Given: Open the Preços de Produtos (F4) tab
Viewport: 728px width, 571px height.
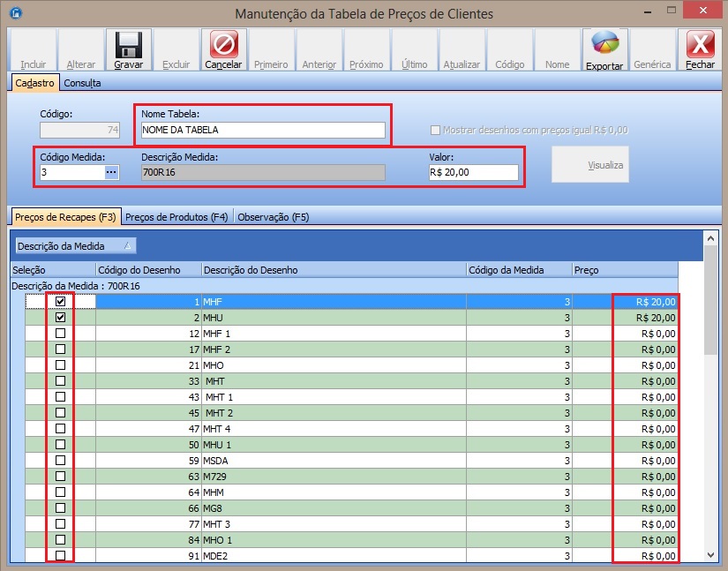Looking at the screenshot, I should 177,217.
